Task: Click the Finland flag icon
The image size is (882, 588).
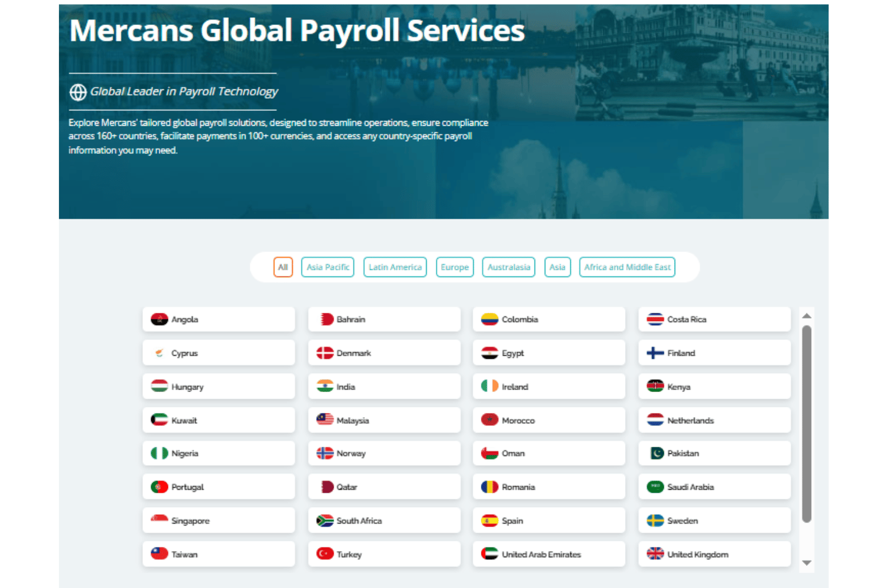Action: coord(655,353)
